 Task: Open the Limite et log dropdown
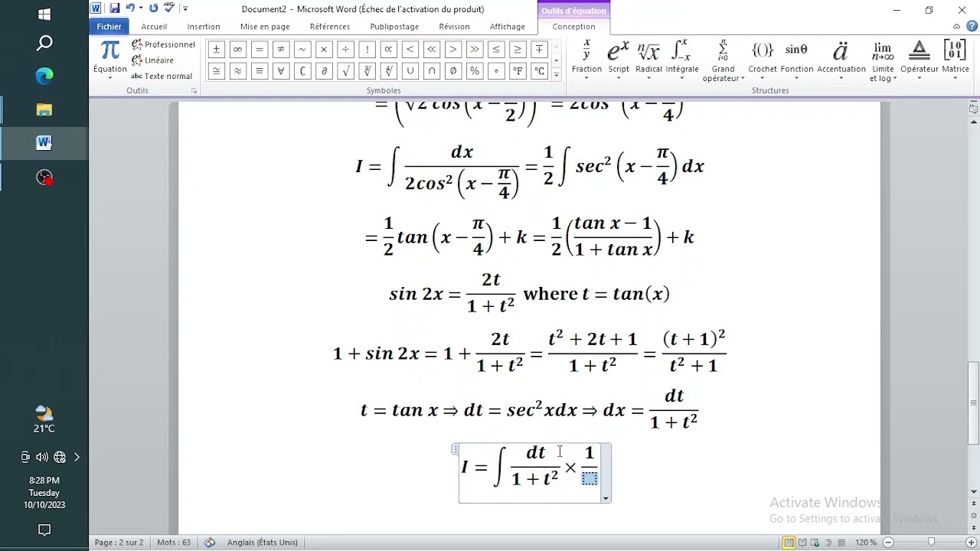pos(883,60)
